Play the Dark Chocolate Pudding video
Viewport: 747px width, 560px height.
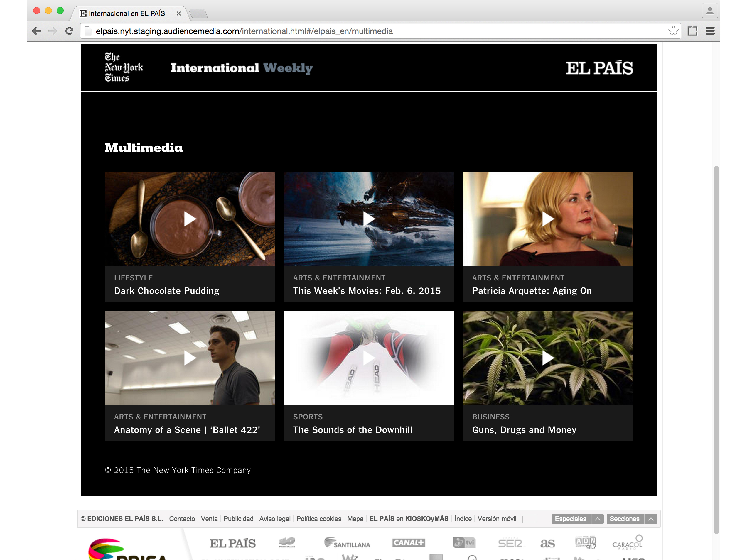(x=190, y=219)
